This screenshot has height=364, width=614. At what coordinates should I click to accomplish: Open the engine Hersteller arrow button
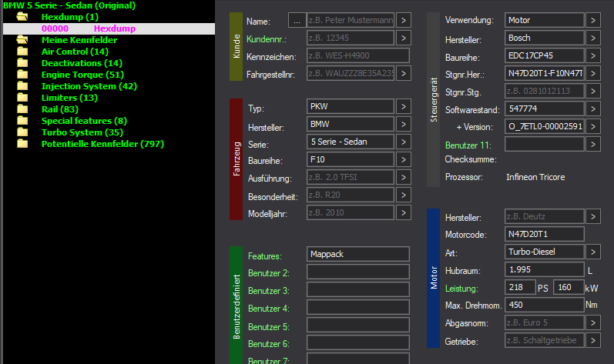click(x=593, y=216)
